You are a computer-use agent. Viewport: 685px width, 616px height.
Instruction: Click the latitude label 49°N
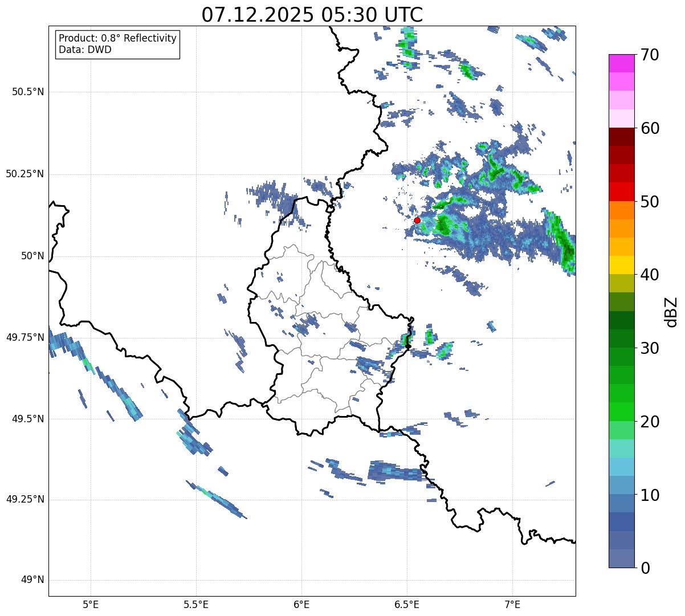pyautogui.click(x=32, y=580)
